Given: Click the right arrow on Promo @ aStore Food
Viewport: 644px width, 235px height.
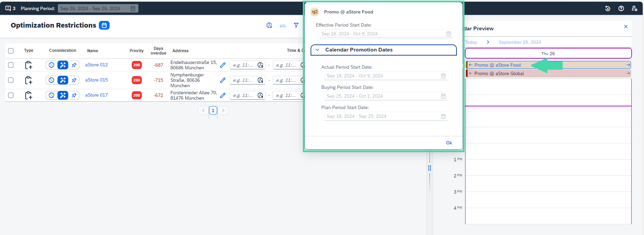Looking at the screenshot, I should click(628, 65).
